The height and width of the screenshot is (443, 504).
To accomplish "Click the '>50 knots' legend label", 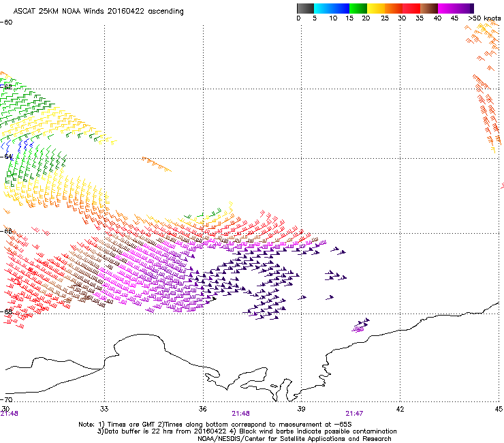I will pyautogui.click(x=484, y=18).
